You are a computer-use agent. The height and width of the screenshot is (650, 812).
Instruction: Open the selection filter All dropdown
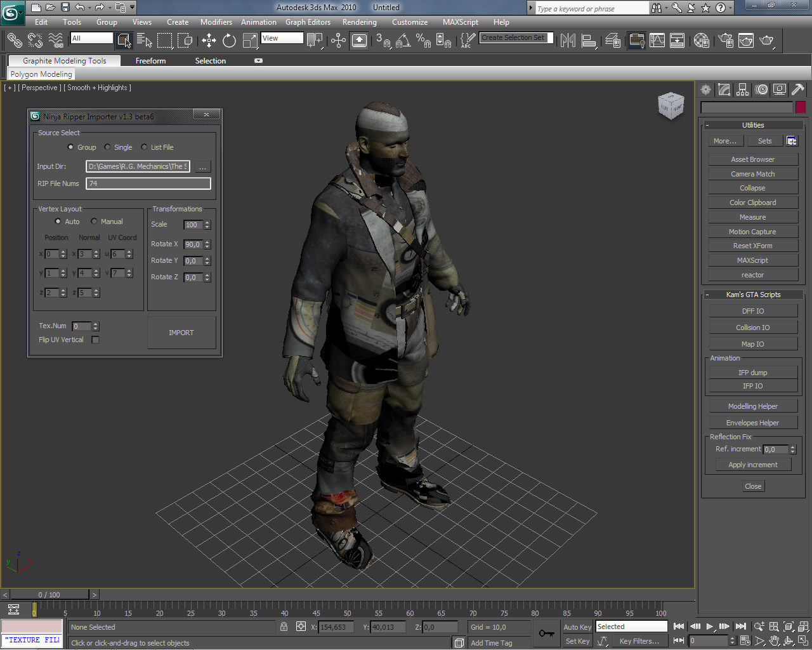pos(91,38)
